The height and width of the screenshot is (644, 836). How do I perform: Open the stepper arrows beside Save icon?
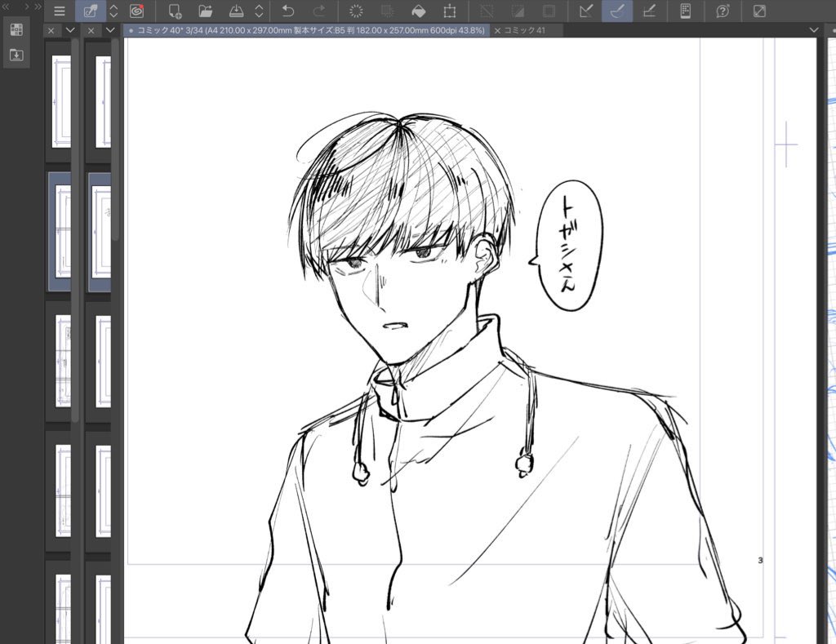[259, 11]
